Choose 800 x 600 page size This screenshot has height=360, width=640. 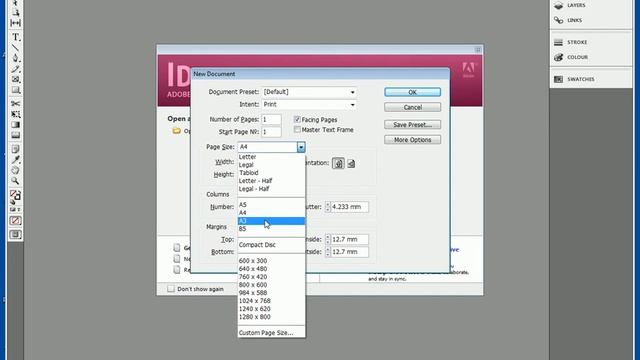pyautogui.click(x=271, y=285)
